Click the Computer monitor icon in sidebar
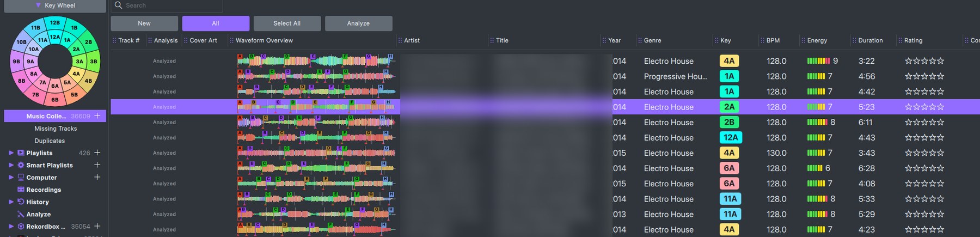 point(21,178)
